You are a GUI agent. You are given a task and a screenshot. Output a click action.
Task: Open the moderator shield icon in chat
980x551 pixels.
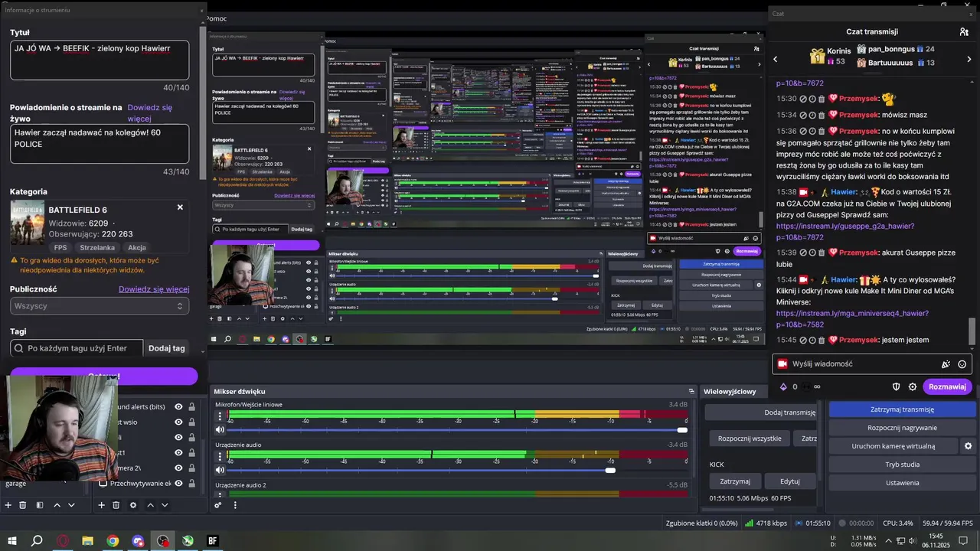click(897, 386)
